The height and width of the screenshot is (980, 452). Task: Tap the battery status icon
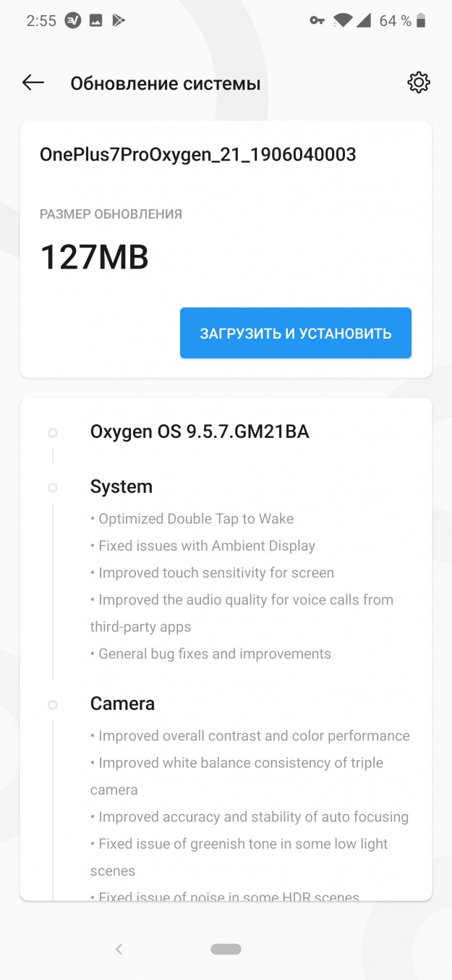tap(421, 21)
